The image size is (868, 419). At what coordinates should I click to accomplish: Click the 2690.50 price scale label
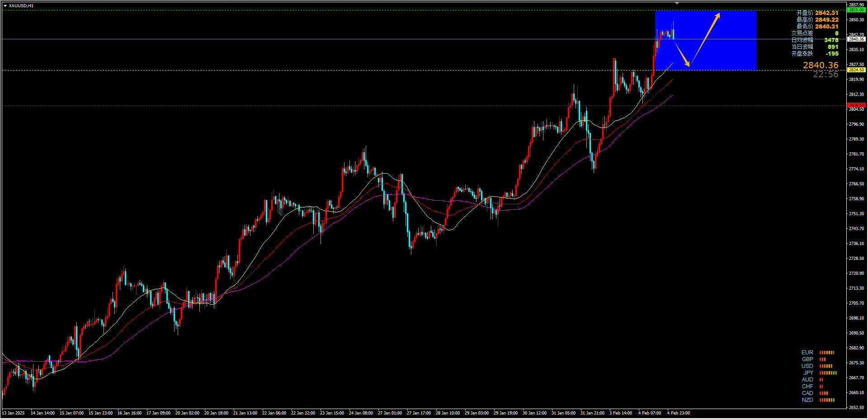856,333
